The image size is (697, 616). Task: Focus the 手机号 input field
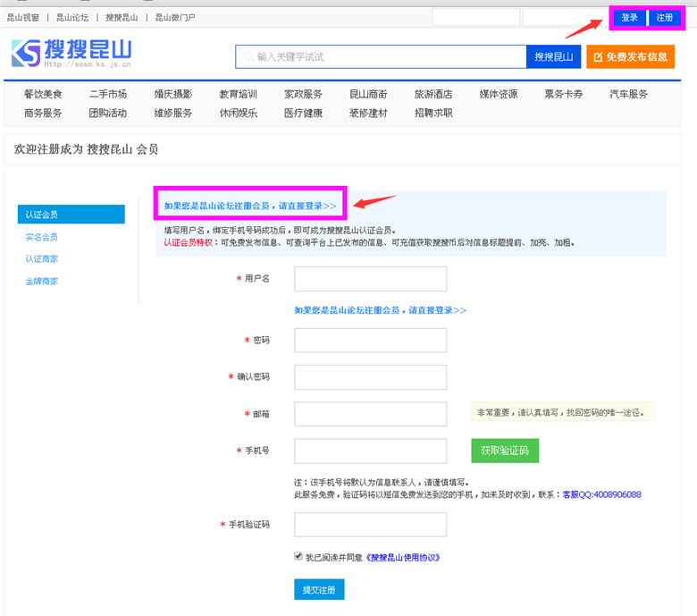click(370, 451)
